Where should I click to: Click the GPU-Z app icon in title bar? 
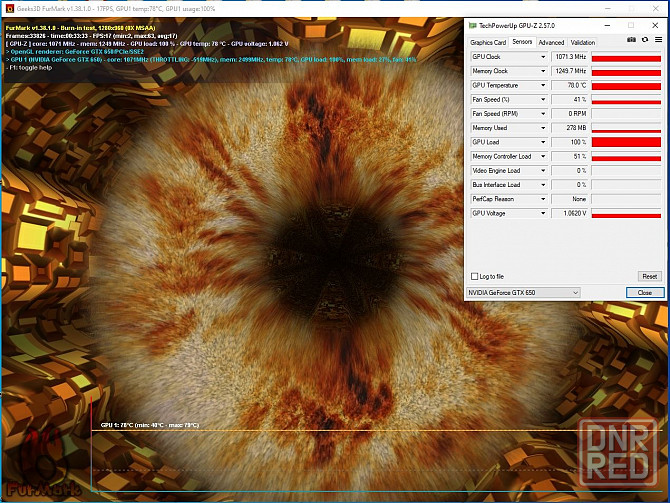point(473,24)
